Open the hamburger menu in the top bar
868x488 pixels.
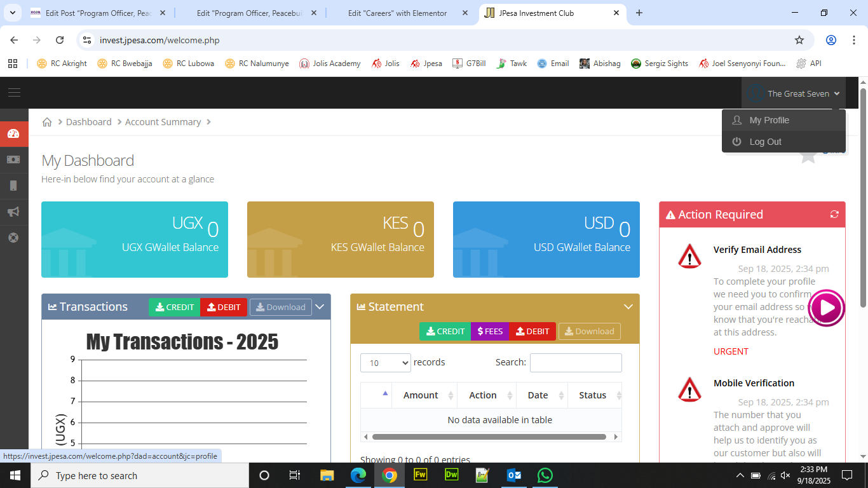tap(14, 93)
